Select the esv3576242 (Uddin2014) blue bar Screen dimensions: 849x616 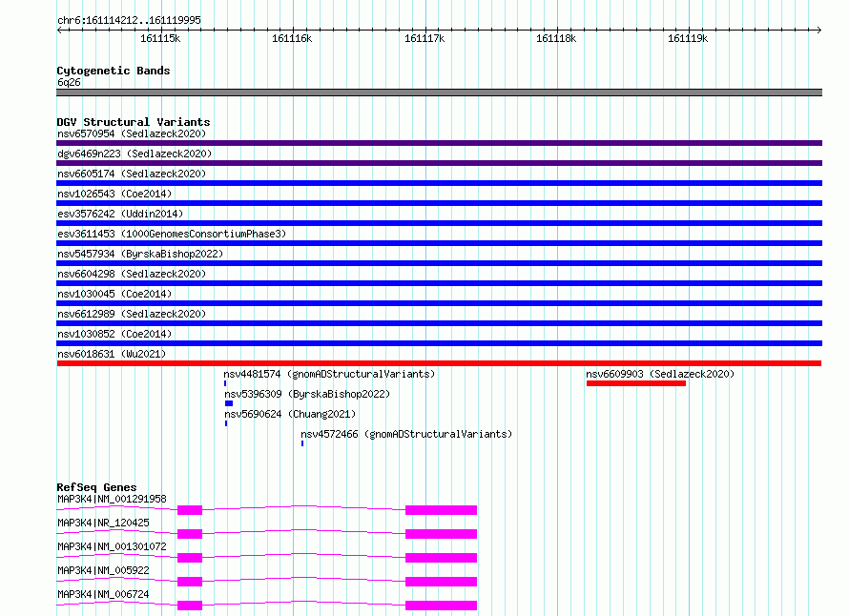pos(439,223)
